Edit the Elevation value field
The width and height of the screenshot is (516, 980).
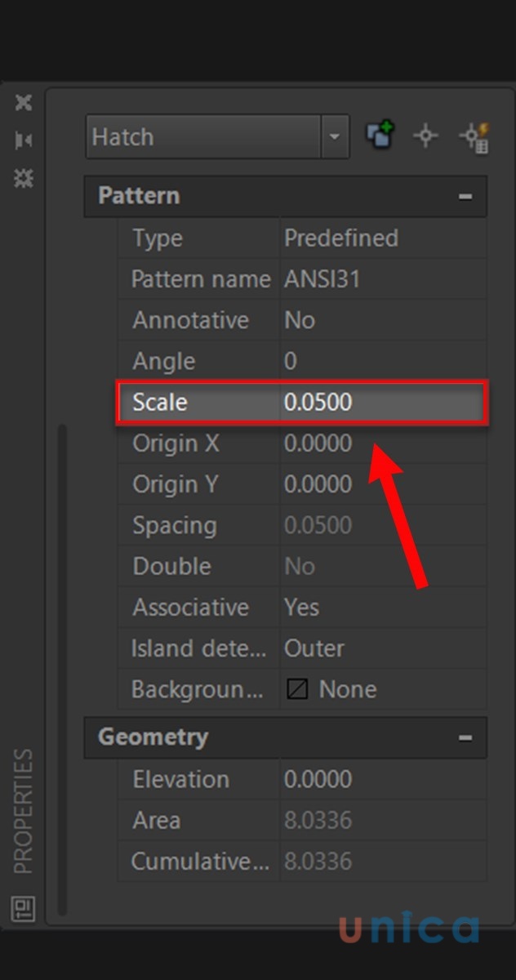382,780
